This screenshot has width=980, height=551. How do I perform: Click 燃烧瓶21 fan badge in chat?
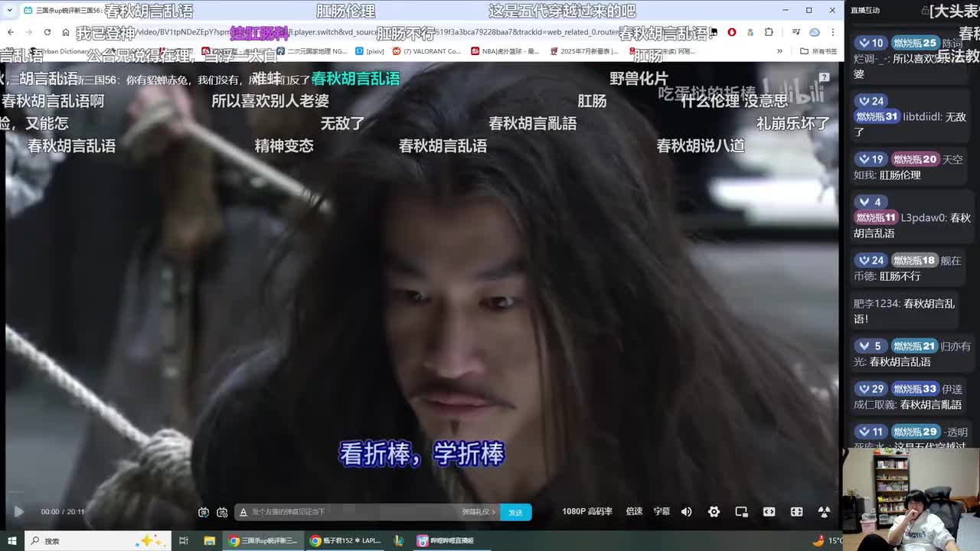[914, 346]
